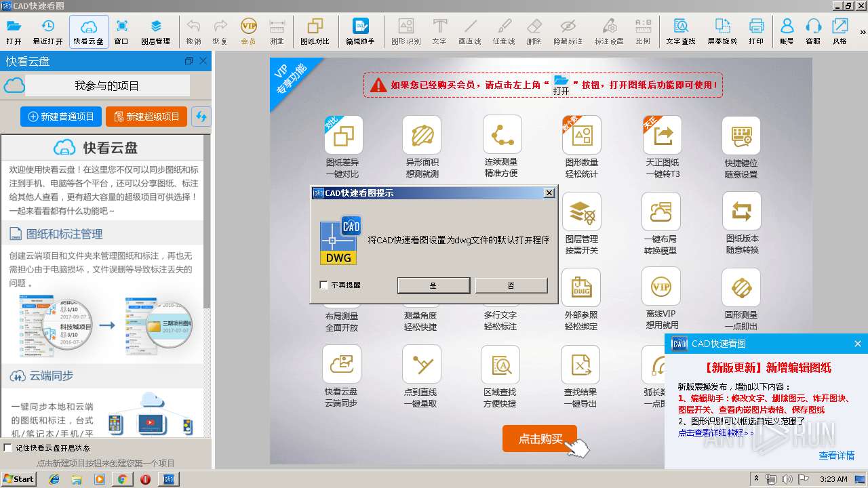Open the 窗口 window tool
868x488 pixels.
[x=121, y=32]
